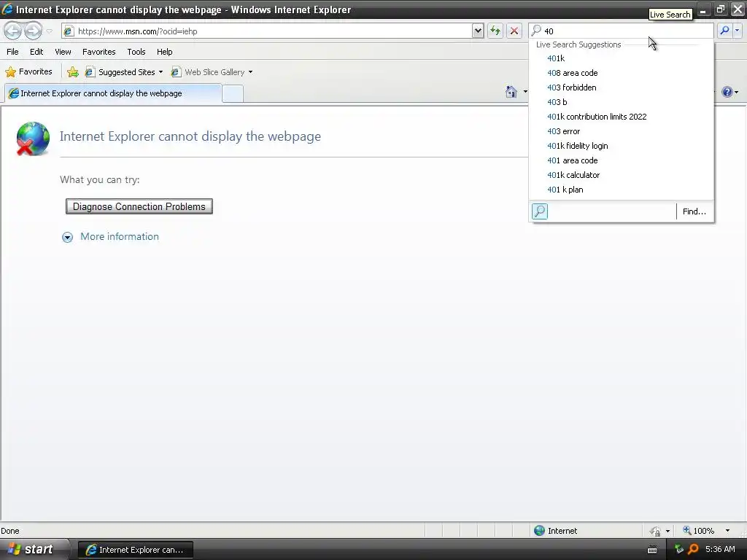747x560 pixels.
Task: Click the page icon in address bar
Action: tap(69, 31)
